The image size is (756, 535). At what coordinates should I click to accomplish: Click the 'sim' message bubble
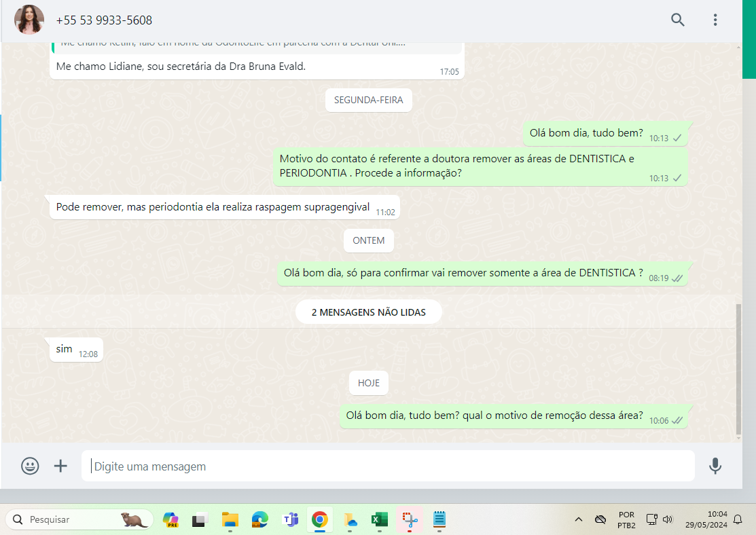tap(76, 350)
